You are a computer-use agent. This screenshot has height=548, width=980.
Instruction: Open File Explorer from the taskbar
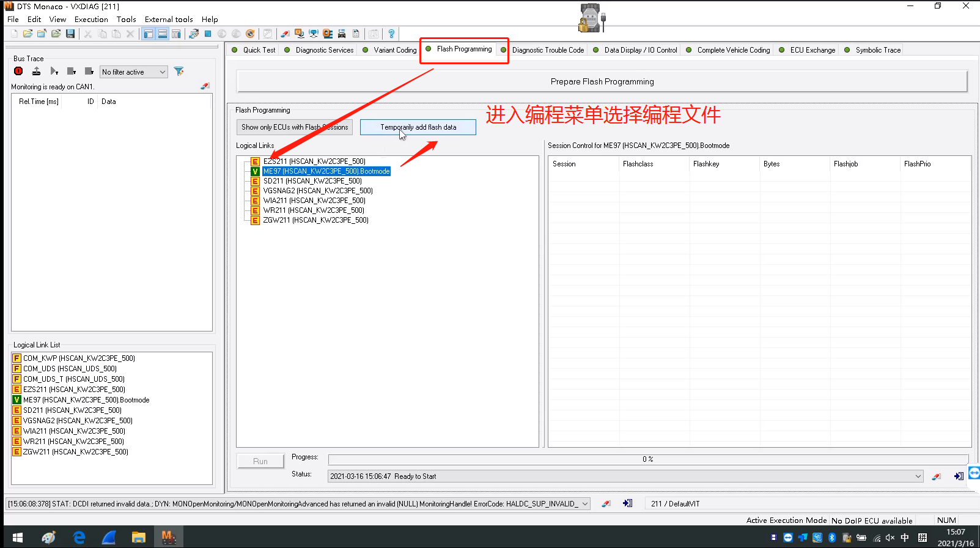[x=139, y=538]
